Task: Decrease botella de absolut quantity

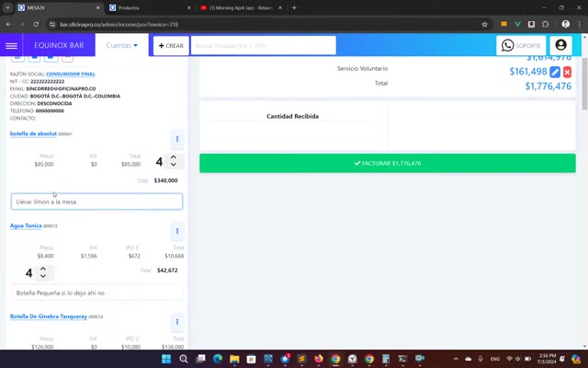Action: [174, 165]
